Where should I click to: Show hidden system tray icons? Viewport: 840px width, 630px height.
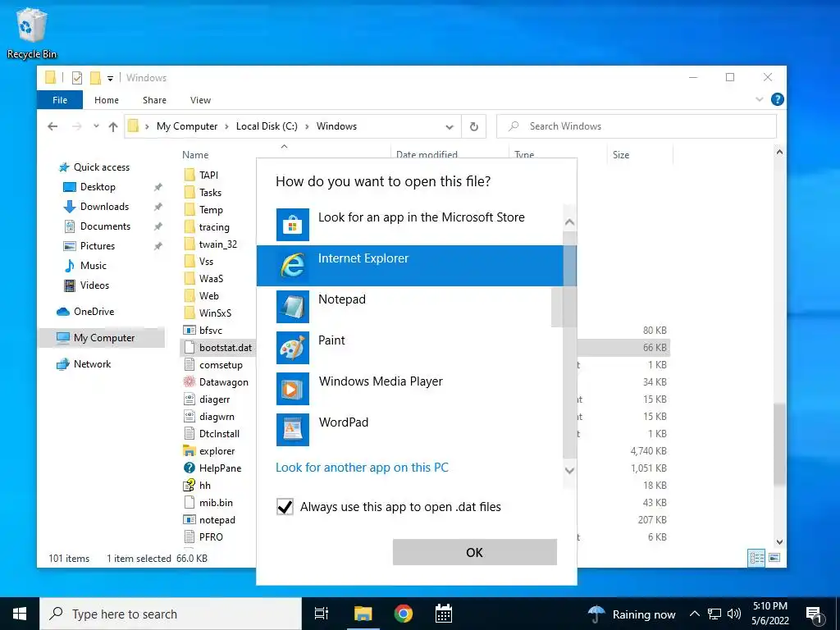694,614
